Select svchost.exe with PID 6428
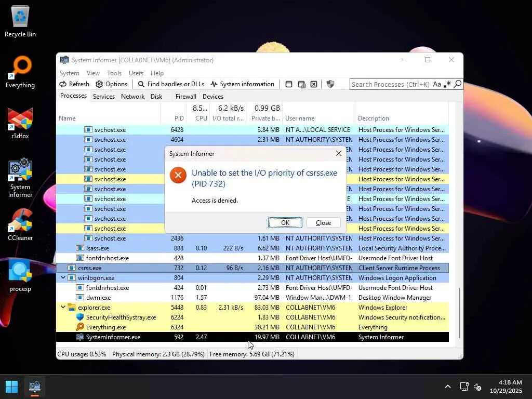The image size is (532, 399). tap(252, 129)
